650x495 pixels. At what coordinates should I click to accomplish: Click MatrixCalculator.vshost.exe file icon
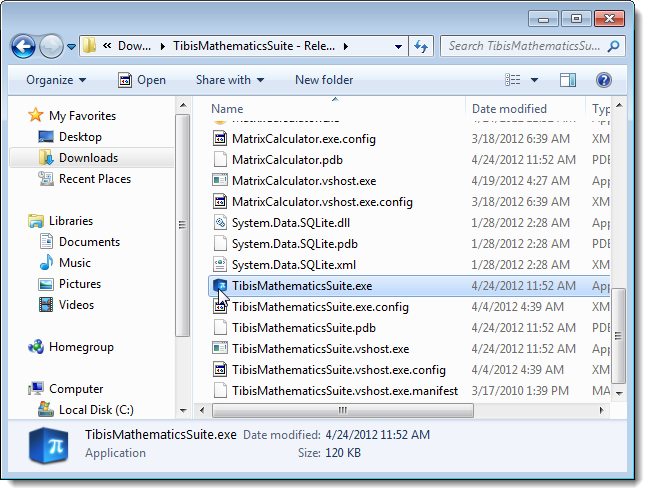(220, 180)
